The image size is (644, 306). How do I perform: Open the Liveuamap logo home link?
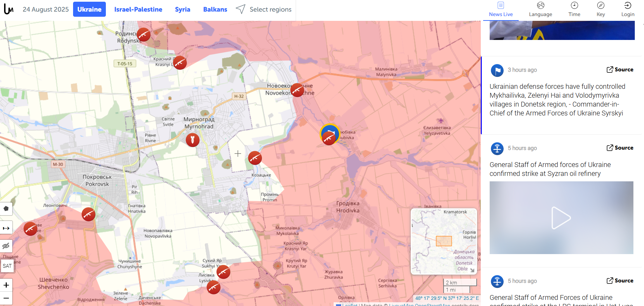coord(9,9)
